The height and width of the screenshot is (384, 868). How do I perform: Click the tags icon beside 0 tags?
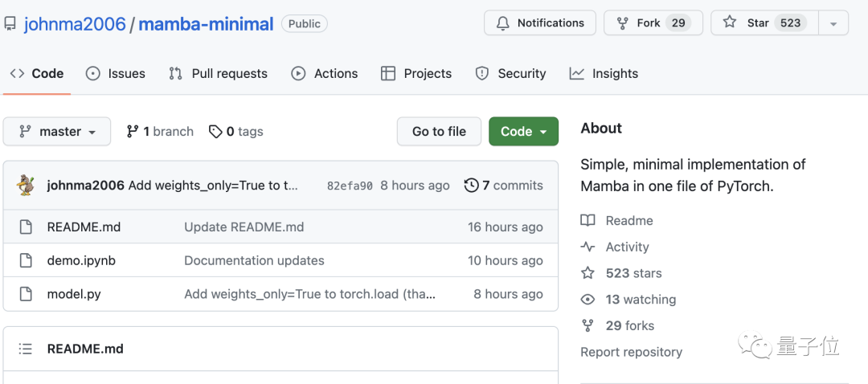pyautogui.click(x=215, y=132)
